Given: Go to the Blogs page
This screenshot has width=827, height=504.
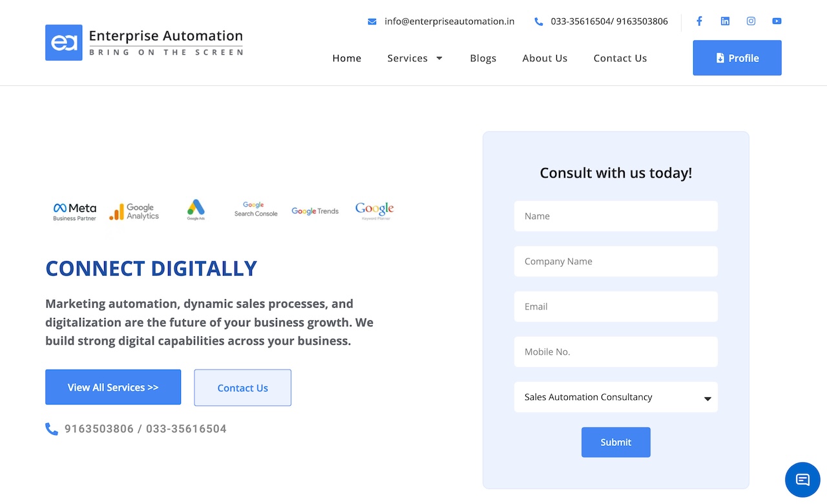Looking at the screenshot, I should point(483,58).
